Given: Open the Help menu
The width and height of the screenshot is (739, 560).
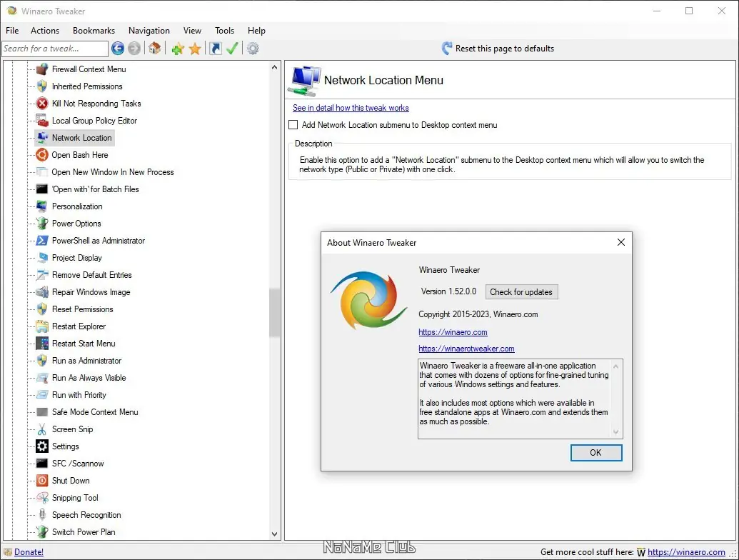Looking at the screenshot, I should point(256,30).
